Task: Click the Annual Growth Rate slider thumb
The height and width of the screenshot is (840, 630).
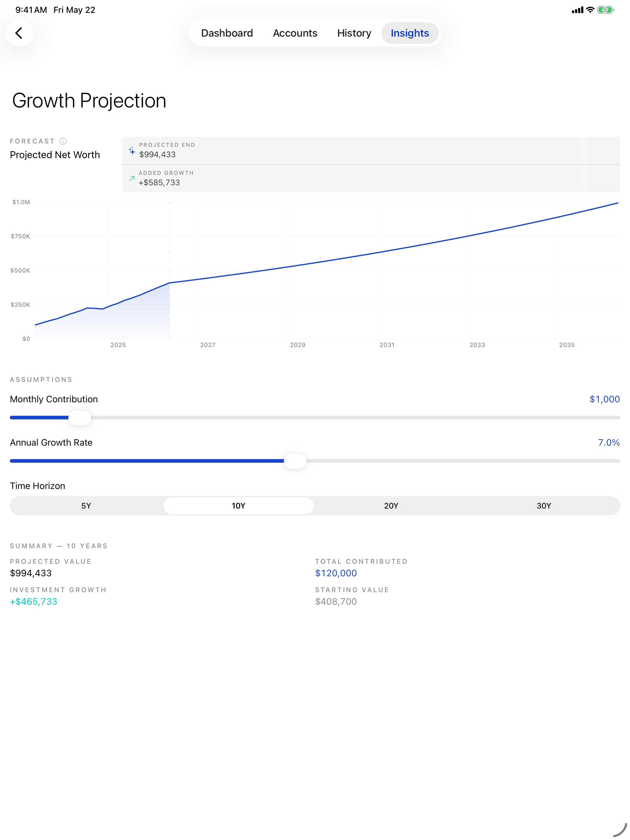Action: point(295,461)
